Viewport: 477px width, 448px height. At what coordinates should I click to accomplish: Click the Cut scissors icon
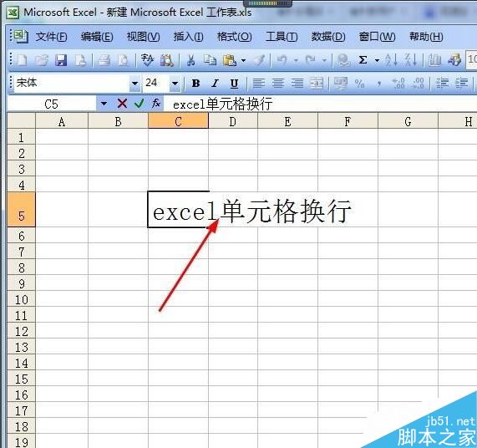[190, 60]
